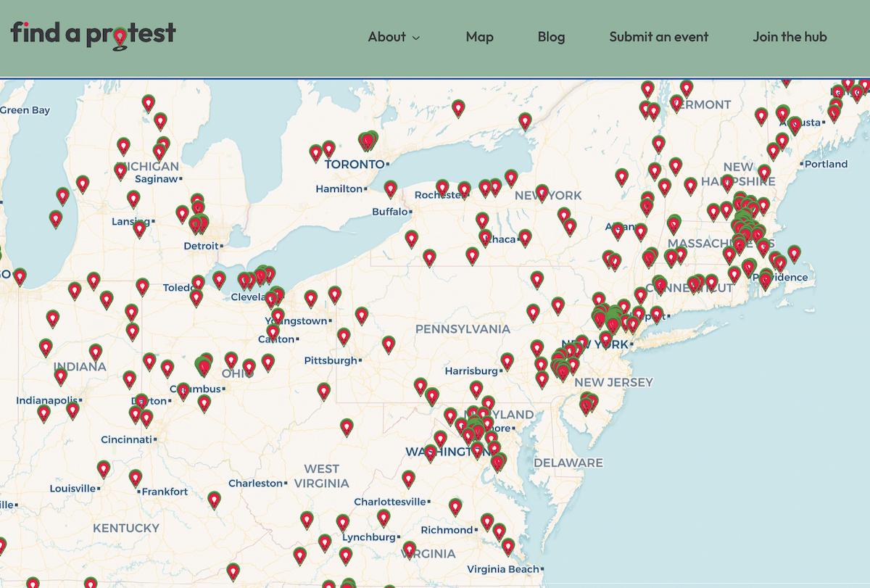This screenshot has width=870, height=588.
Task: Click the isolated pin north of Lake Ontario
Action: pyautogui.click(x=457, y=108)
